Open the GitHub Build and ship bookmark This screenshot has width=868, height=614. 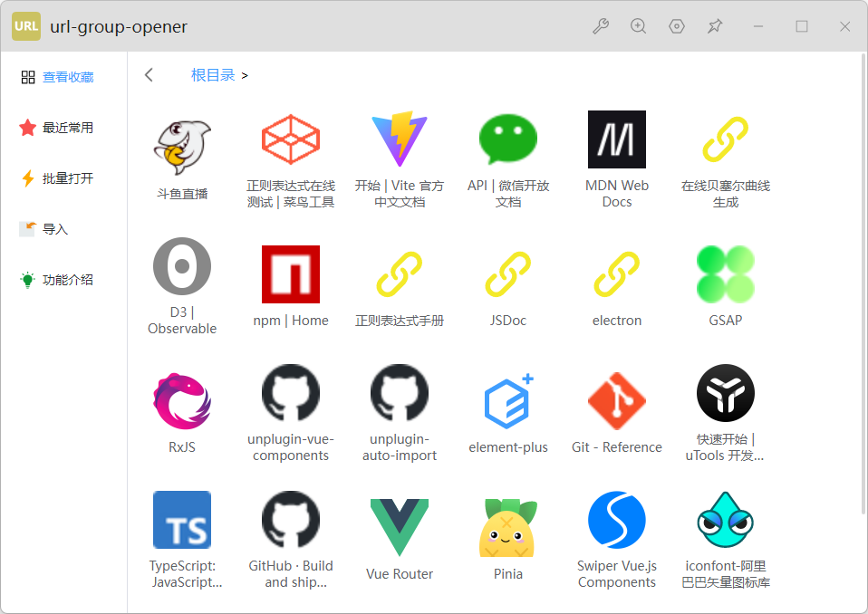[291, 520]
